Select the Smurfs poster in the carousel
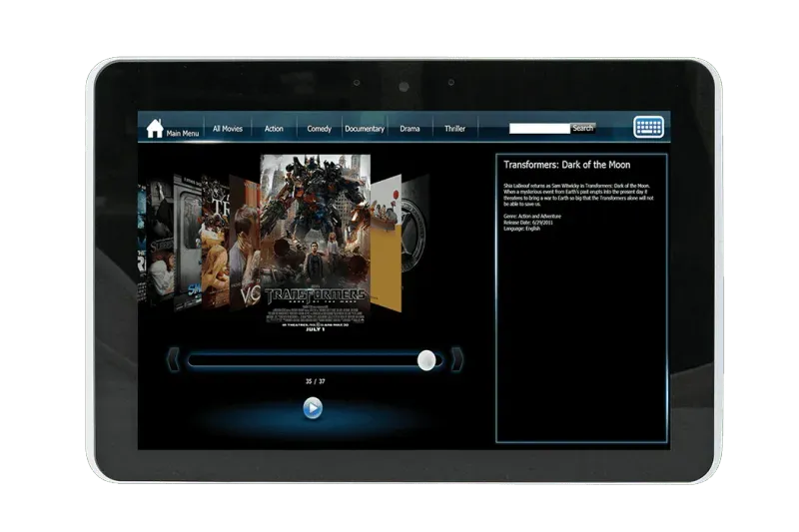Screen dimensions: 799x532 click(188, 243)
